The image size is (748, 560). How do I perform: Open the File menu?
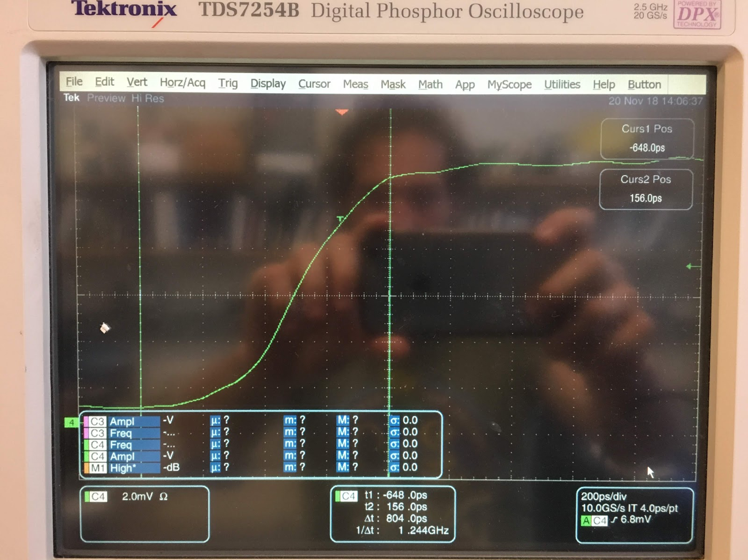click(74, 81)
